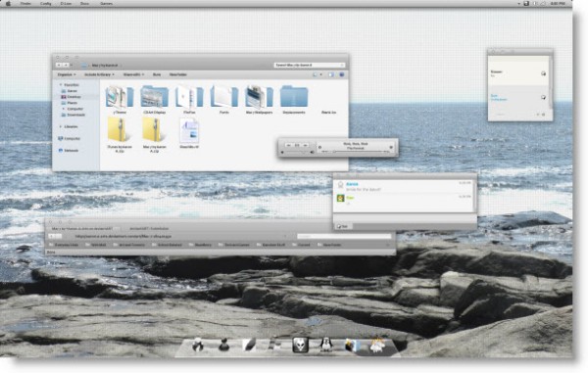Open the Include in library dropdown

point(99,74)
